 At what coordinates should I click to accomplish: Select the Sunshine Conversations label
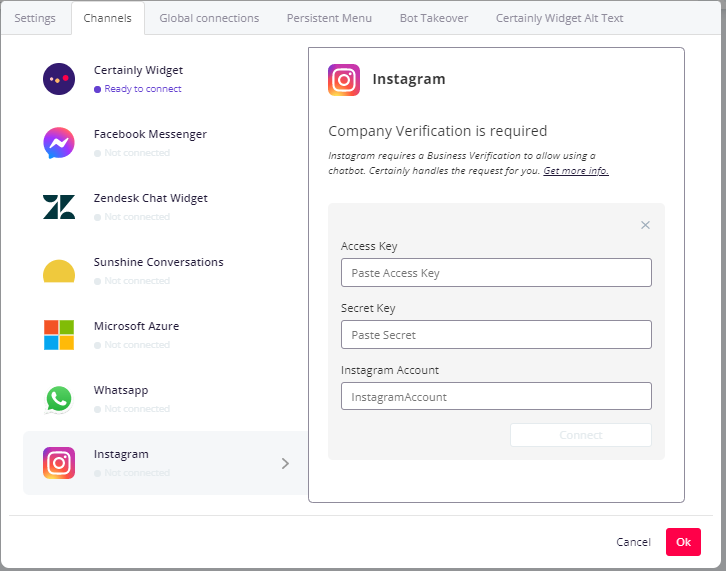158,262
